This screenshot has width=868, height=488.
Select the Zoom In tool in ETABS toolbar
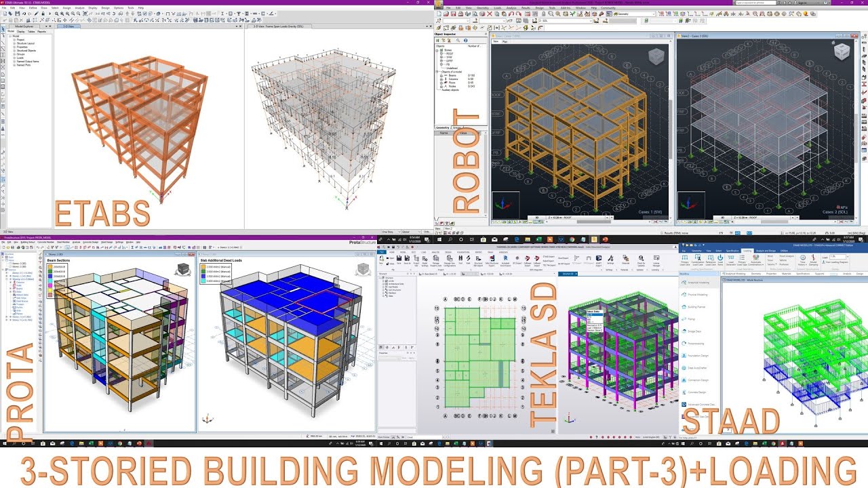(62, 13)
